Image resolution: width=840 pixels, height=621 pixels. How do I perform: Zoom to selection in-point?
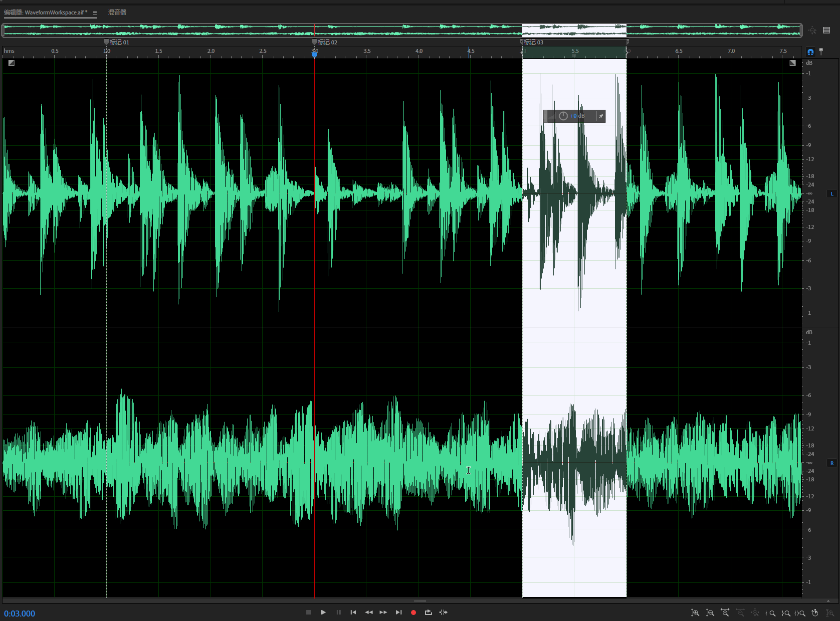[x=771, y=613]
